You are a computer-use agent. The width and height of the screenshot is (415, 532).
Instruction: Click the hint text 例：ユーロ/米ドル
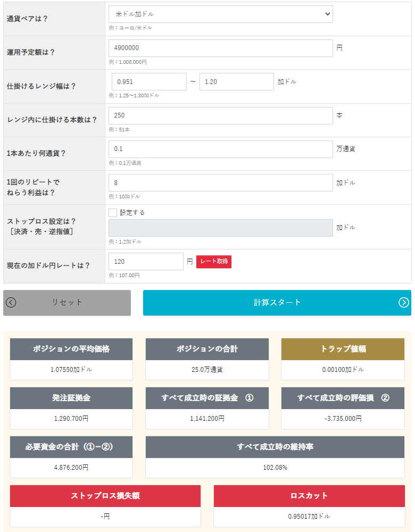pyautogui.click(x=130, y=28)
